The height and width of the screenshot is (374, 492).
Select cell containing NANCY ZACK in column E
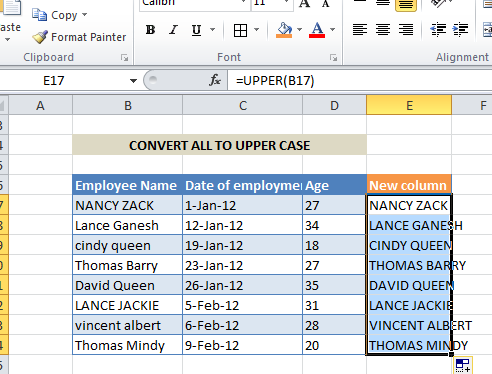[409, 205]
